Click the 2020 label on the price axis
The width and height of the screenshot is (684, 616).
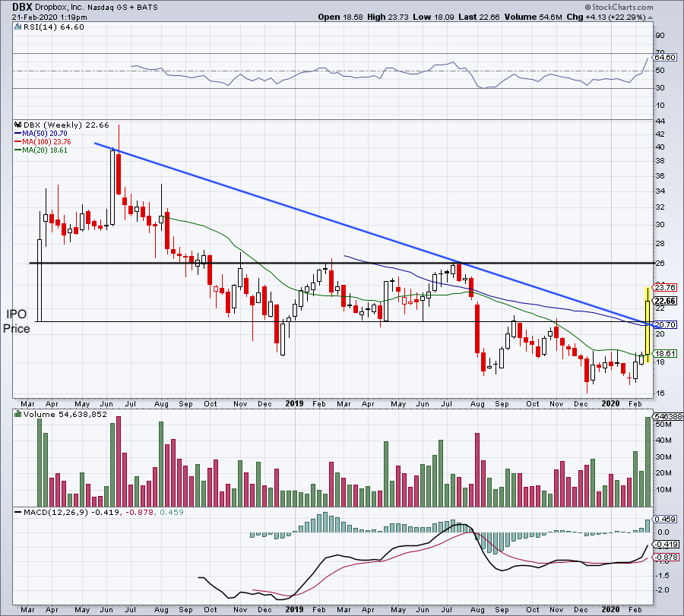(x=610, y=403)
